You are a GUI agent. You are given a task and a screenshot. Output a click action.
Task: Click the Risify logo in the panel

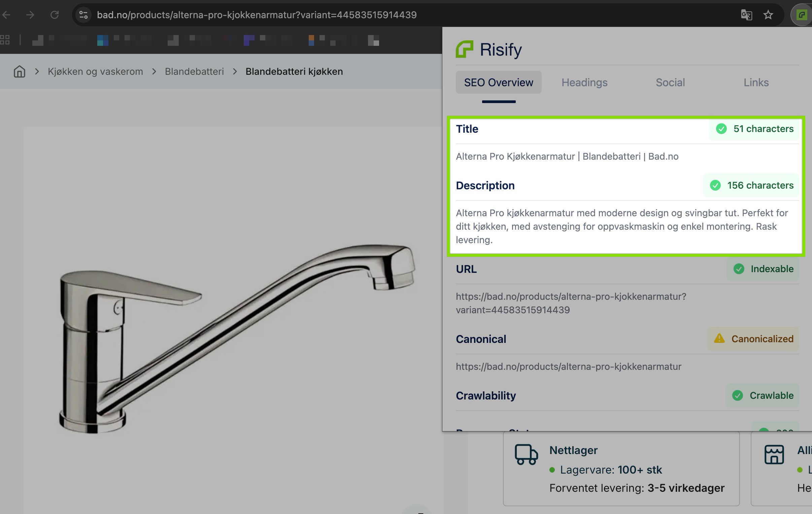pos(489,49)
